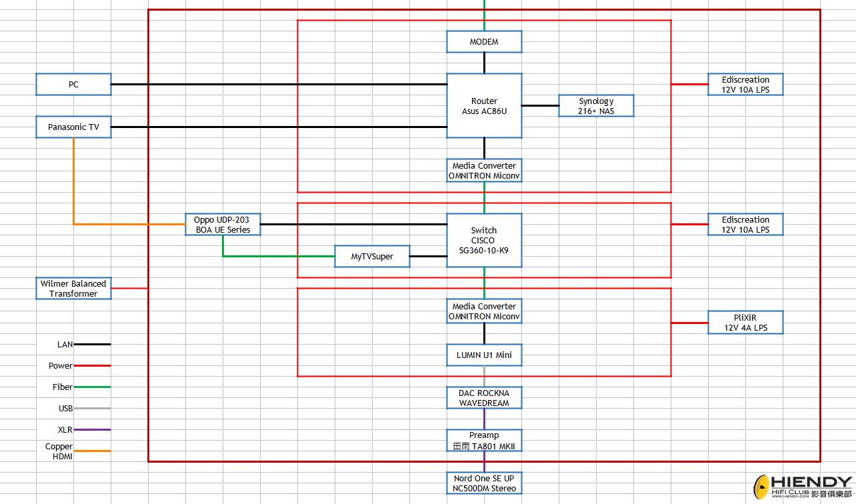Select the orange HDMI line below Panasonic TV
This screenshot has height=504, width=856.
tap(73, 181)
